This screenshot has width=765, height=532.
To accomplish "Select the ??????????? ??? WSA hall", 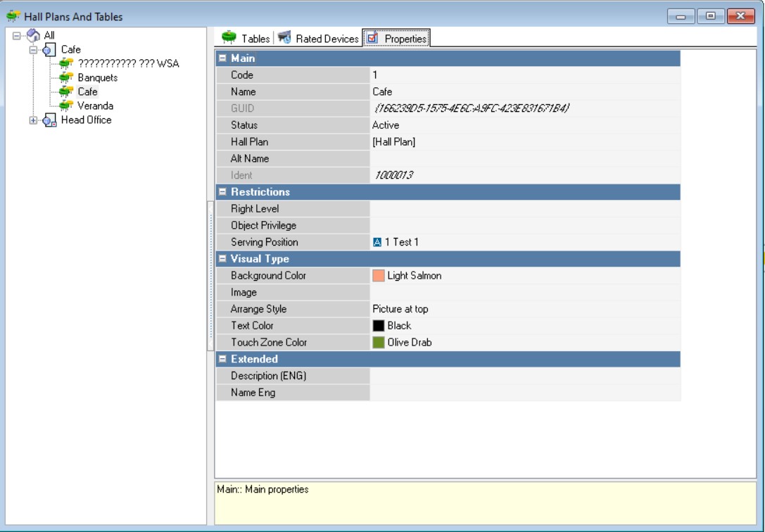I will (128, 63).
